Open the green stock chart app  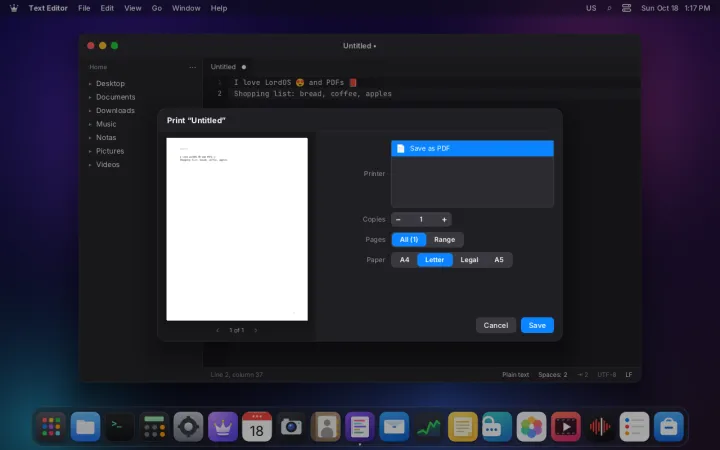tap(428, 427)
